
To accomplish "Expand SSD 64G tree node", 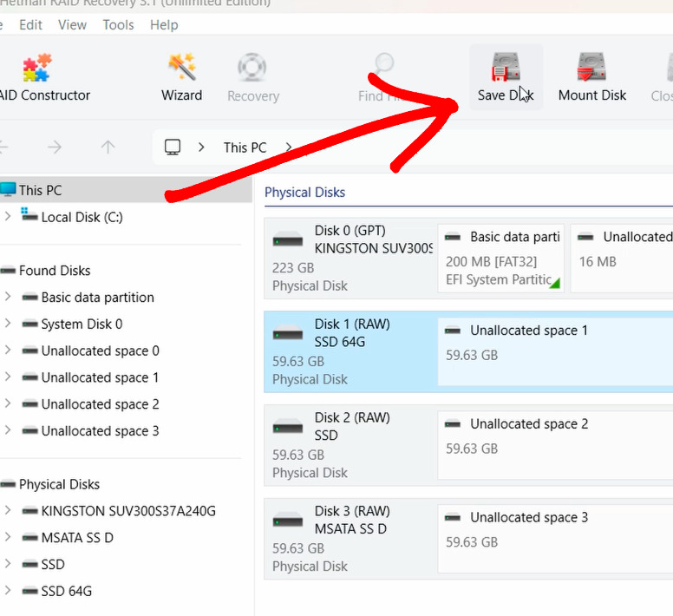I will [x=7, y=590].
